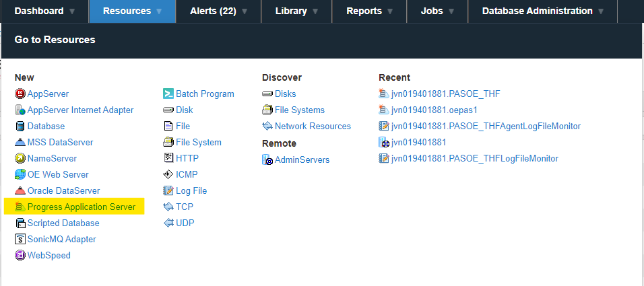The width and height of the screenshot is (644, 286).
Task: Expand the Resources menu arrow
Action: coord(159,11)
